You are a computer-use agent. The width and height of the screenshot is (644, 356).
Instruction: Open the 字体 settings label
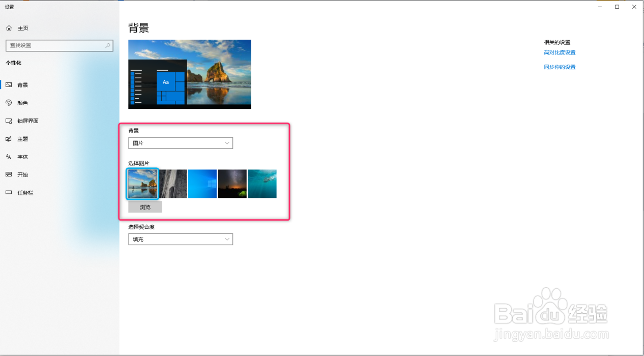22,157
